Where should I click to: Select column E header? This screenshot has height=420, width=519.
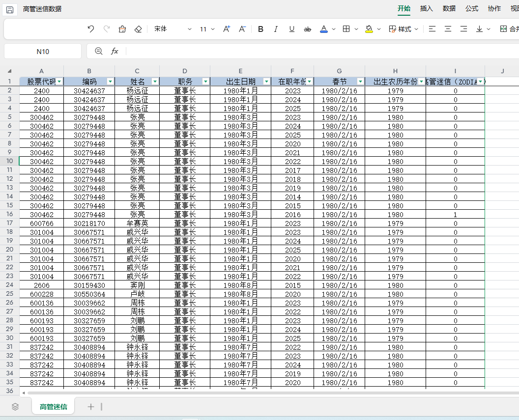pos(241,71)
